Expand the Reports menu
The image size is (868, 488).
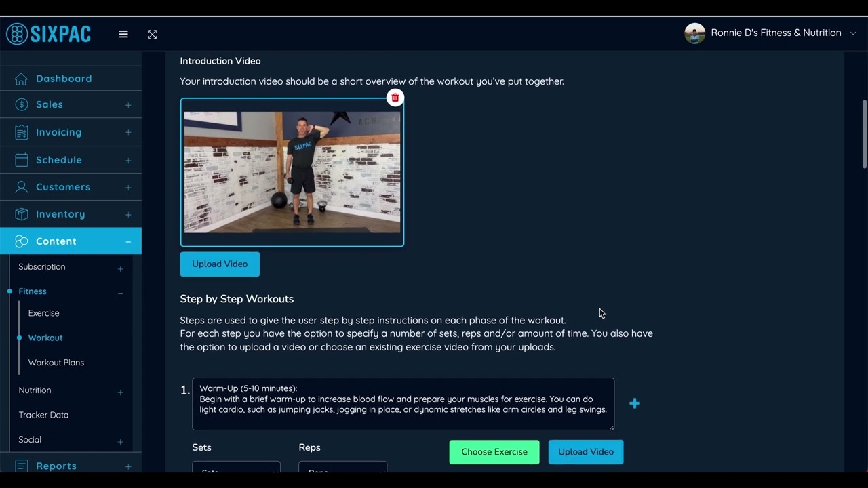coord(128,466)
